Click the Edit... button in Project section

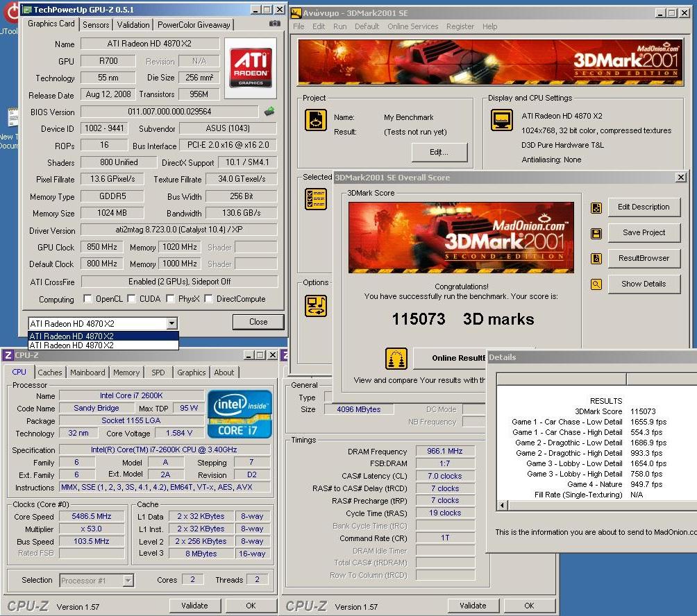tap(439, 153)
